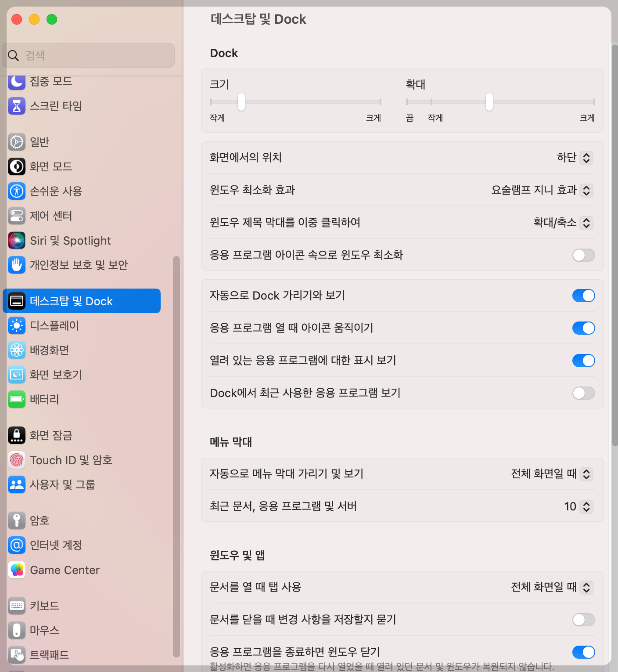Select 일반 label in sidebar
Screen dimensions: 618x672
40,142
